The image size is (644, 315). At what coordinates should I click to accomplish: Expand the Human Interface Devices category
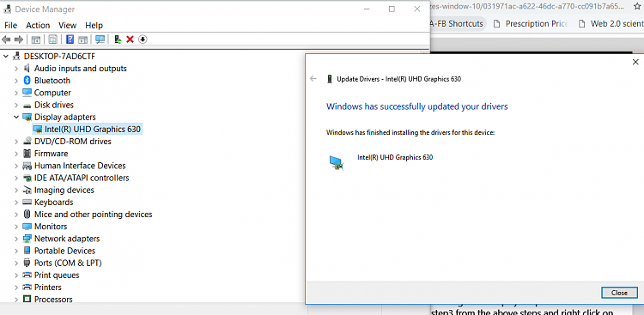16,166
